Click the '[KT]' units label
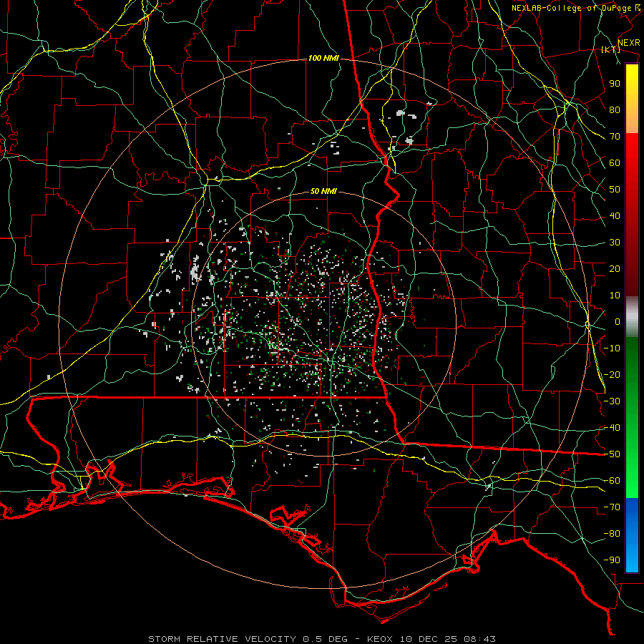This screenshot has width=644, height=644. pos(611,49)
